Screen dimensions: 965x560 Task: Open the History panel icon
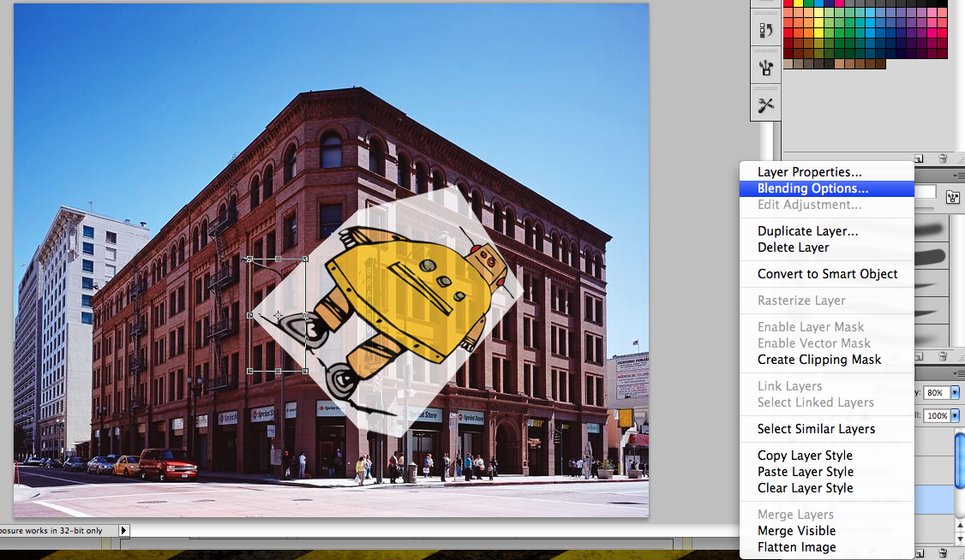765,30
